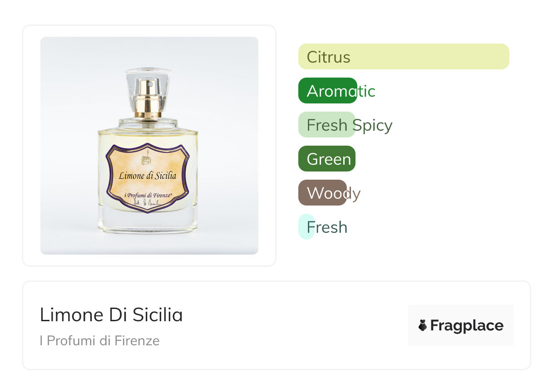553x392 pixels.
Task: Open the Fragplace brand name link
Action: pyautogui.click(x=467, y=326)
